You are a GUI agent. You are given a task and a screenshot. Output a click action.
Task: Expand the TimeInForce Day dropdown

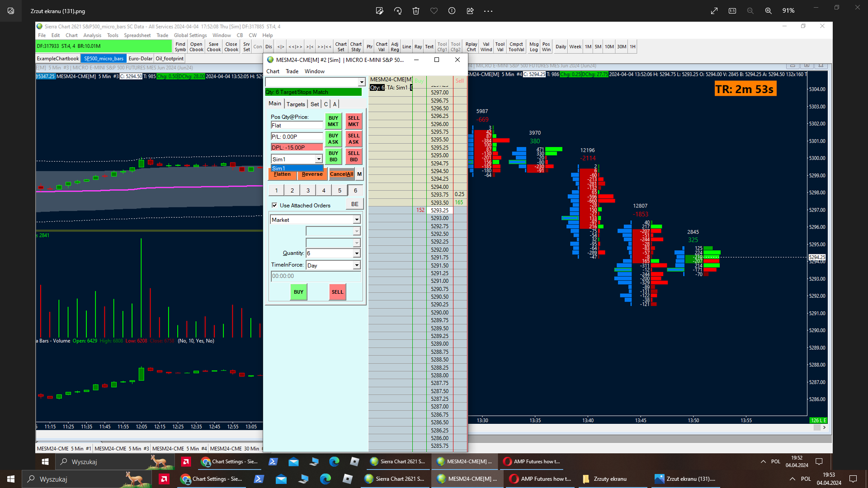pyautogui.click(x=357, y=265)
